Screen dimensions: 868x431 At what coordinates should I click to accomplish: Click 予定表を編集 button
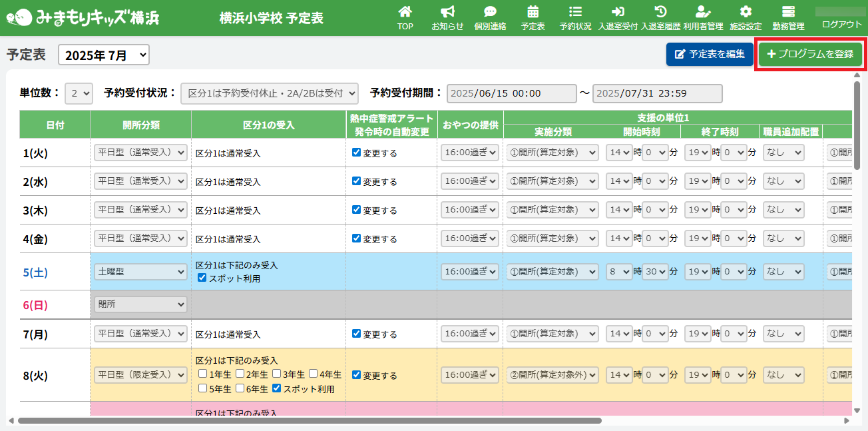(x=710, y=54)
